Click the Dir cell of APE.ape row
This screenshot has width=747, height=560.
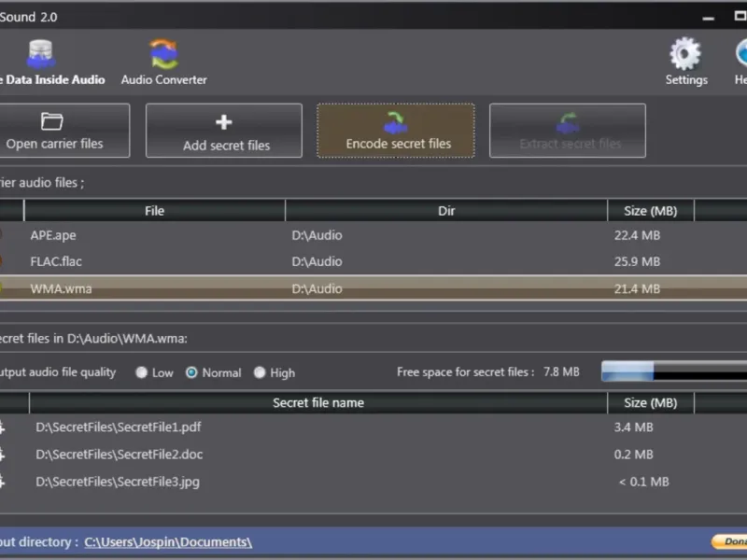[x=317, y=235]
